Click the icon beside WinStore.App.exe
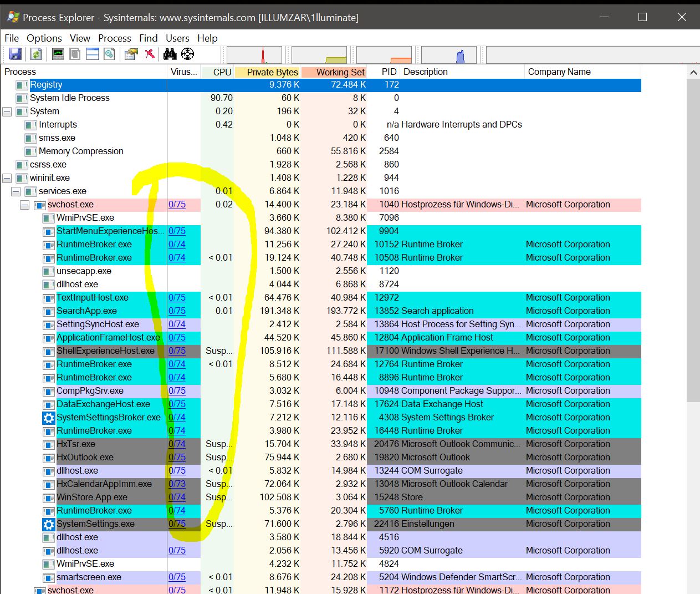 [x=49, y=497]
